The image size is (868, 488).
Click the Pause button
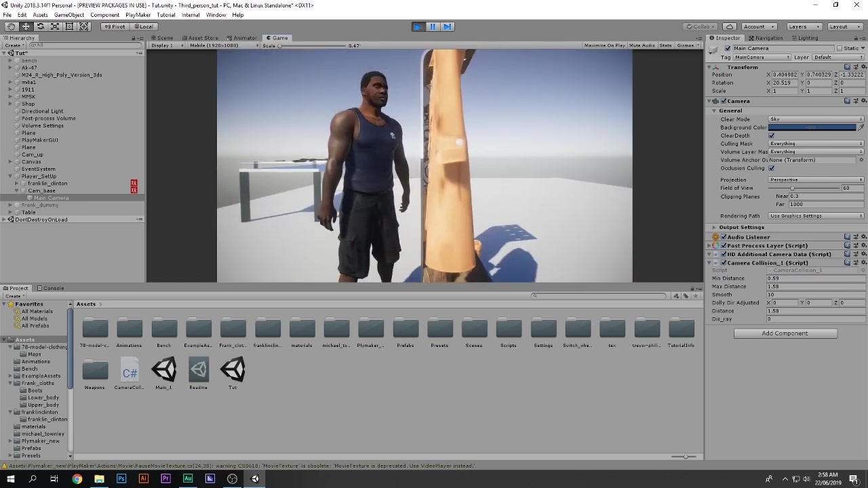[433, 26]
